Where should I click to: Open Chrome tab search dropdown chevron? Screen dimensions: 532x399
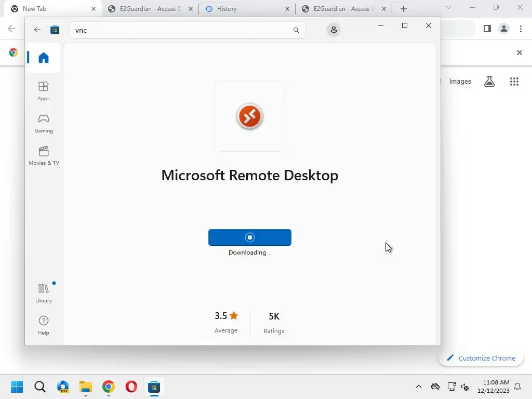pyautogui.click(x=448, y=7)
